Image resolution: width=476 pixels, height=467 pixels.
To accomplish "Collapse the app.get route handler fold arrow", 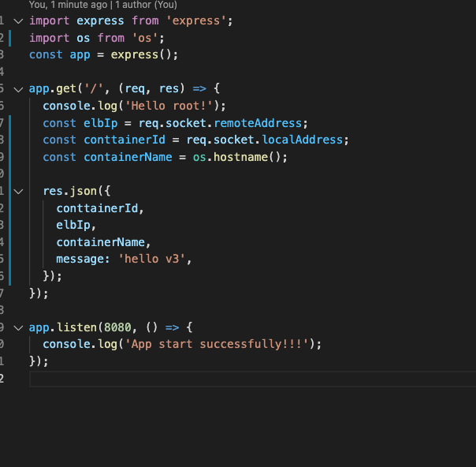I will pyautogui.click(x=18, y=89).
